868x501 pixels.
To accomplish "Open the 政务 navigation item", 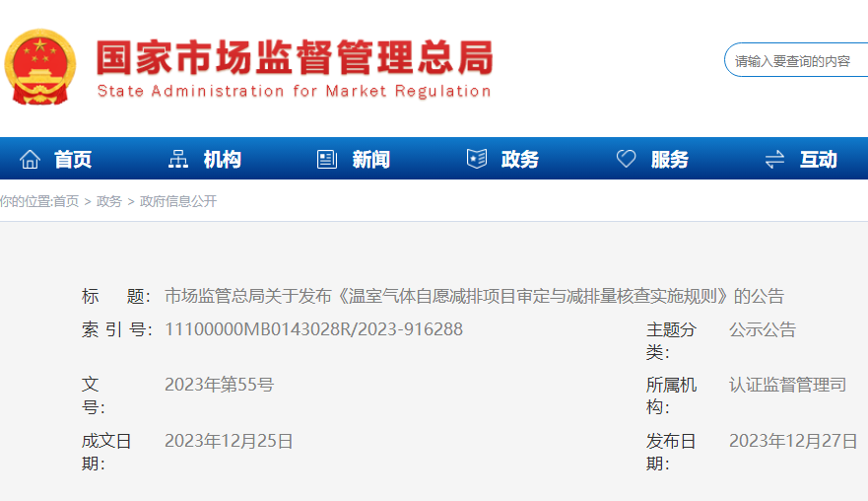I will click(x=520, y=160).
